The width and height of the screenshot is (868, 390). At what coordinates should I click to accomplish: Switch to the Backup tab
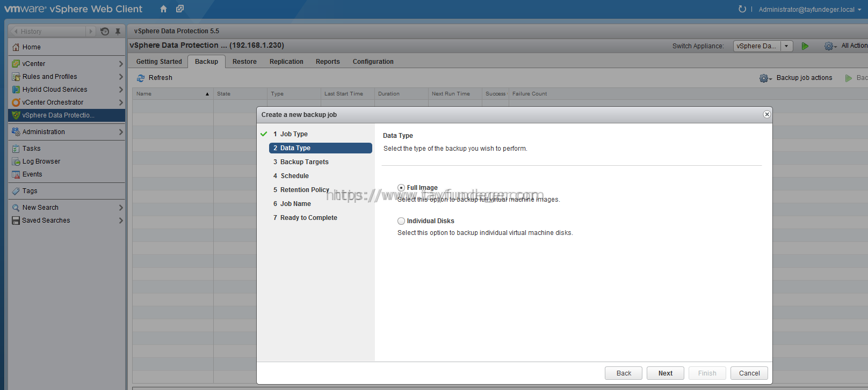coord(206,62)
